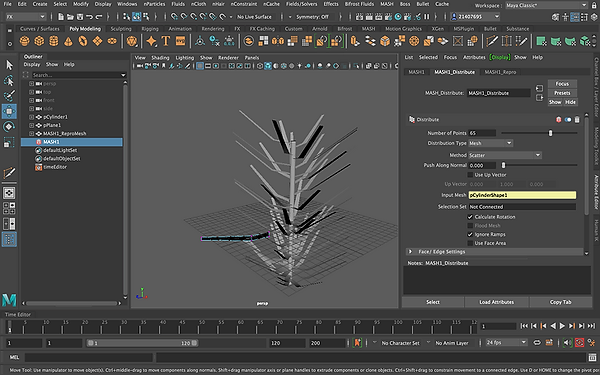Click the Select button in Attribute Editor
The height and width of the screenshot is (375, 600).
pos(433,302)
